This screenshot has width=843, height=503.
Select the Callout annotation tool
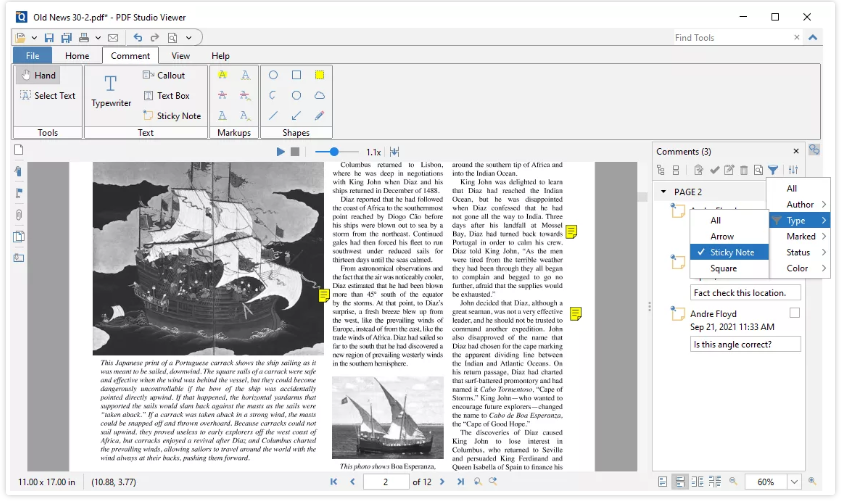[x=164, y=76]
